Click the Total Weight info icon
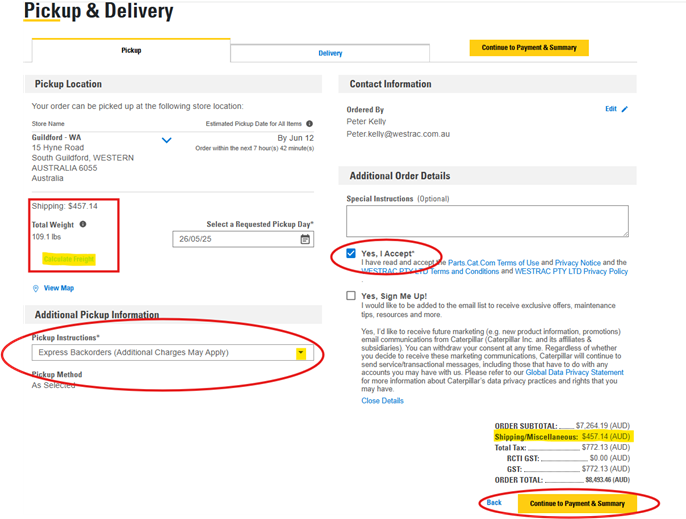 click(83, 224)
